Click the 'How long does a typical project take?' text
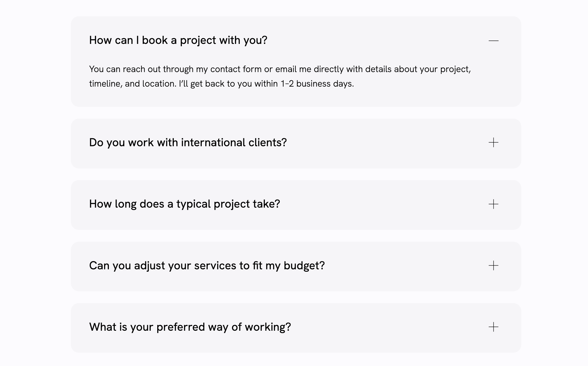 click(x=185, y=204)
